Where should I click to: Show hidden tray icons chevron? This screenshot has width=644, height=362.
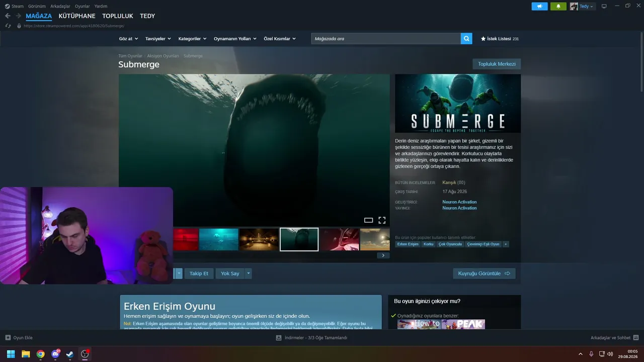(x=581, y=354)
